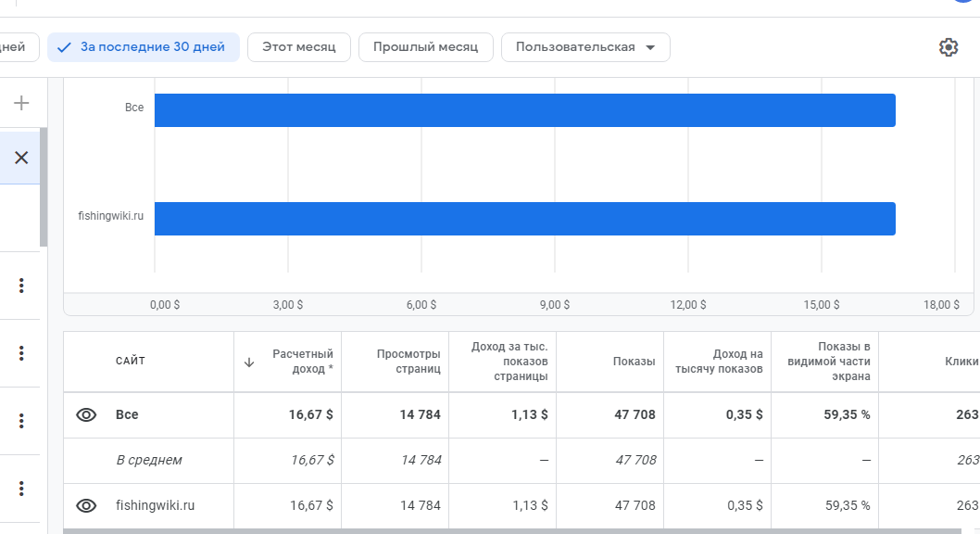Click sort arrow beside Расчетный доход header

(x=248, y=362)
